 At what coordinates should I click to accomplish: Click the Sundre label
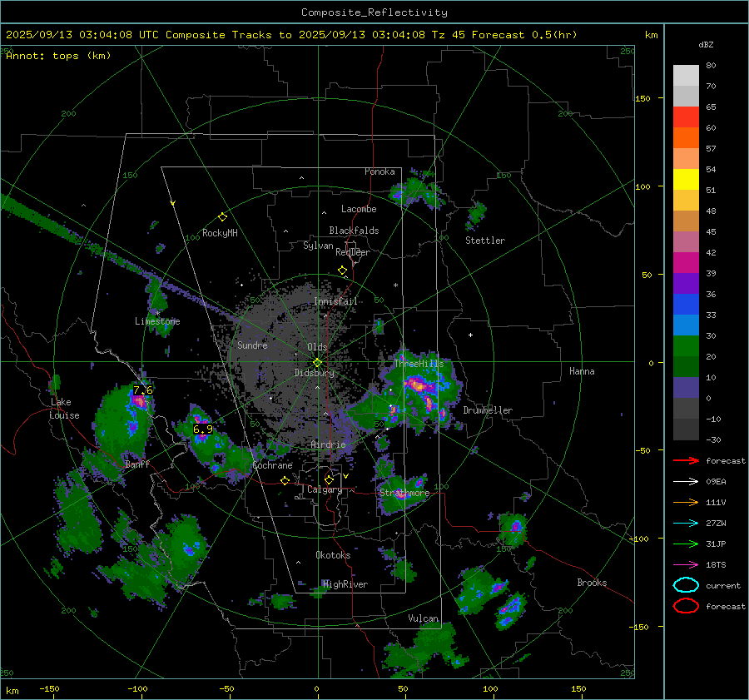point(252,345)
